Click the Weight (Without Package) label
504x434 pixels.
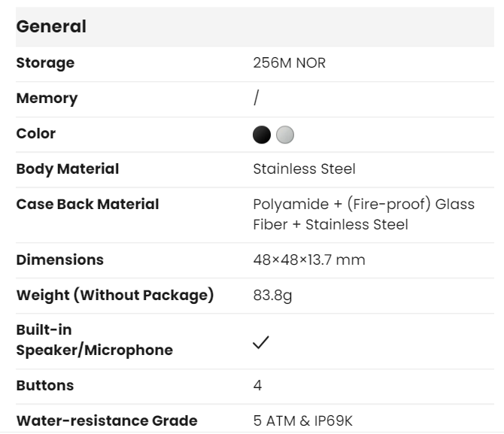pos(115,296)
